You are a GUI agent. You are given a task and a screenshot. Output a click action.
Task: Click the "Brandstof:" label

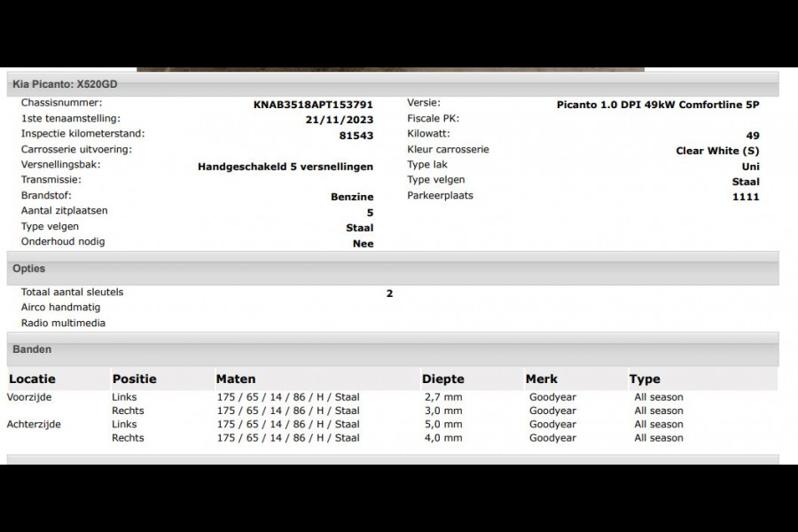pos(46,195)
